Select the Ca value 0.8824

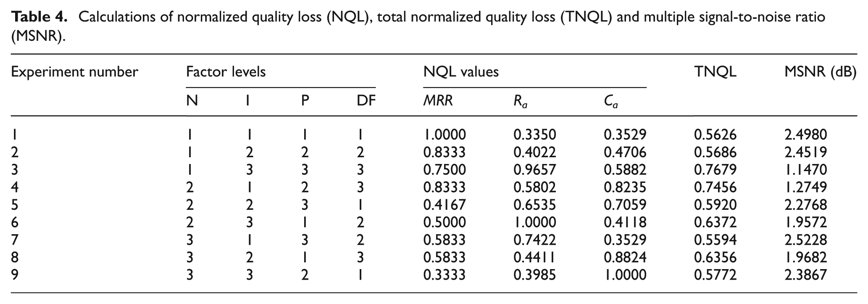pos(625,257)
